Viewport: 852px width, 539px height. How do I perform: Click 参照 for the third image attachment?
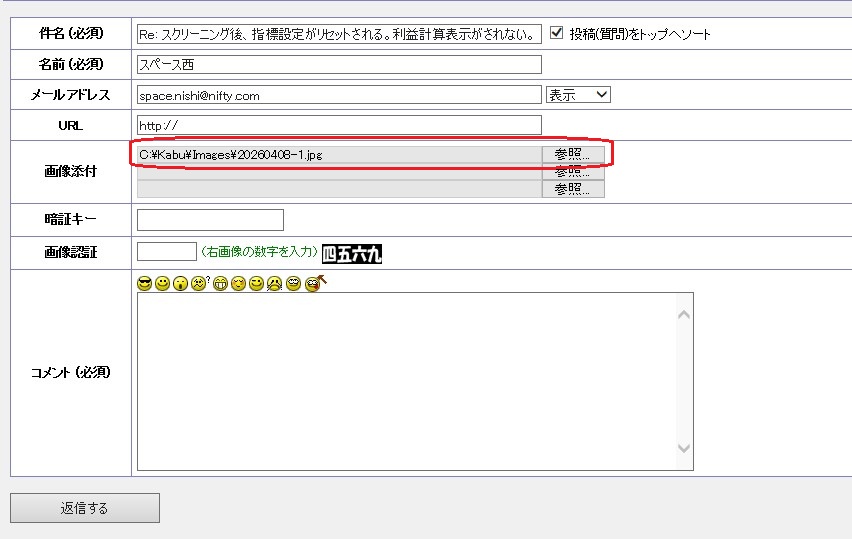pyautogui.click(x=573, y=189)
